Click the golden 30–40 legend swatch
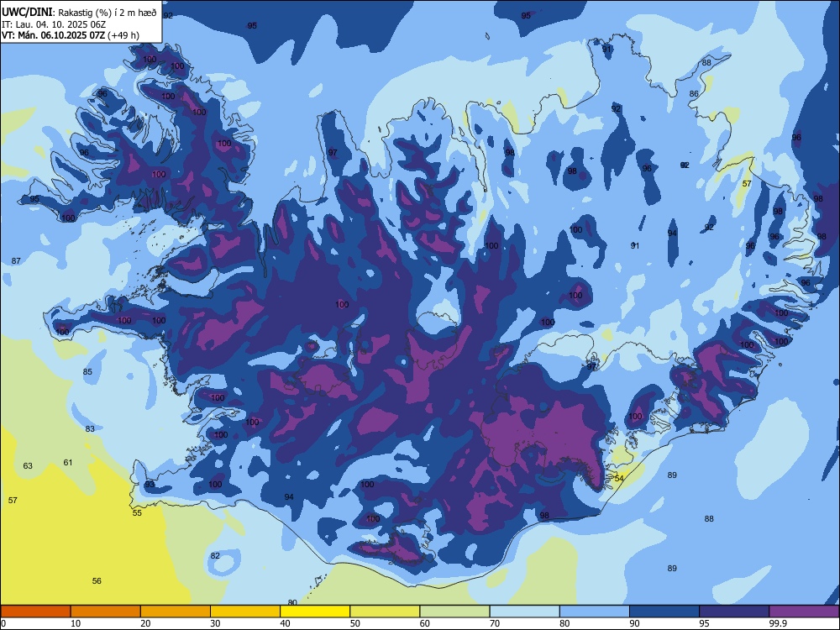Screen dimensions: 840x630 point(245,612)
